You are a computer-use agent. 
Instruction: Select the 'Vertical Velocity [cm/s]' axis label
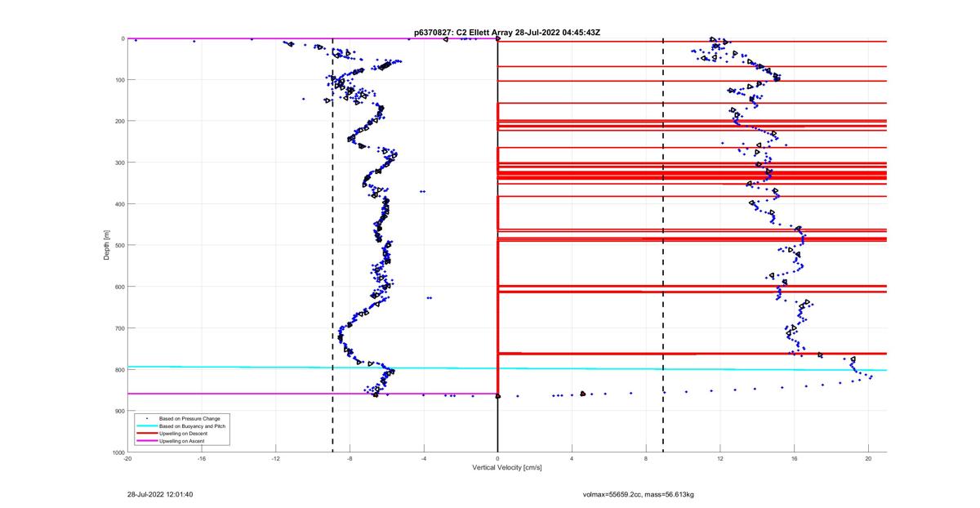(x=507, y=468)
